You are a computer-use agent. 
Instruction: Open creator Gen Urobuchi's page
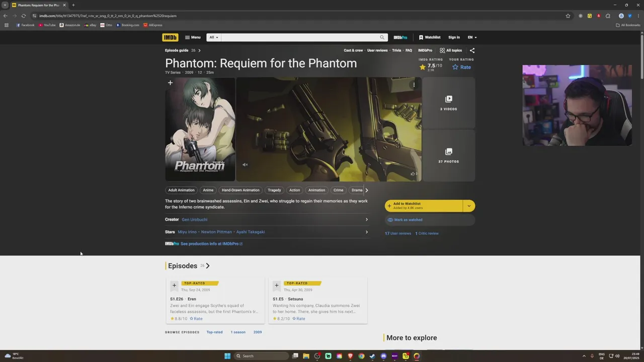pyautogui.click(x=194, y=220)
